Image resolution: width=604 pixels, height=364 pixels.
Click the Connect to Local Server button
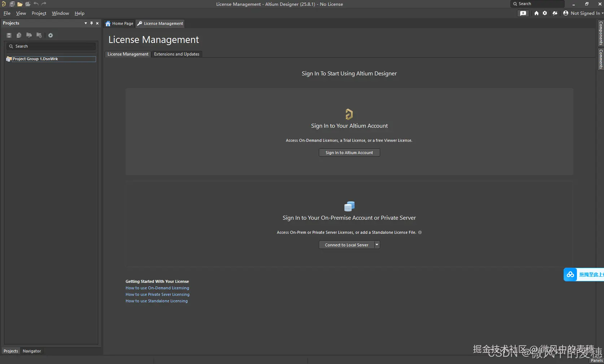pos(347,245)
